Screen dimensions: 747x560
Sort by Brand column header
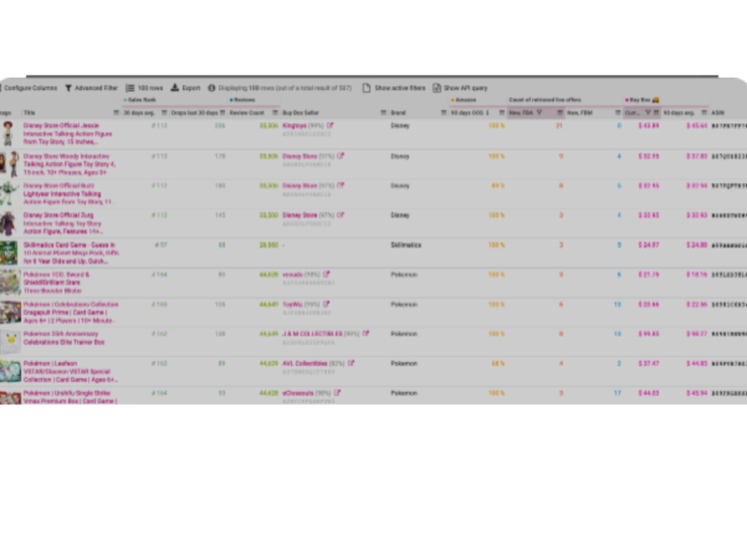[x=398, y=113]
